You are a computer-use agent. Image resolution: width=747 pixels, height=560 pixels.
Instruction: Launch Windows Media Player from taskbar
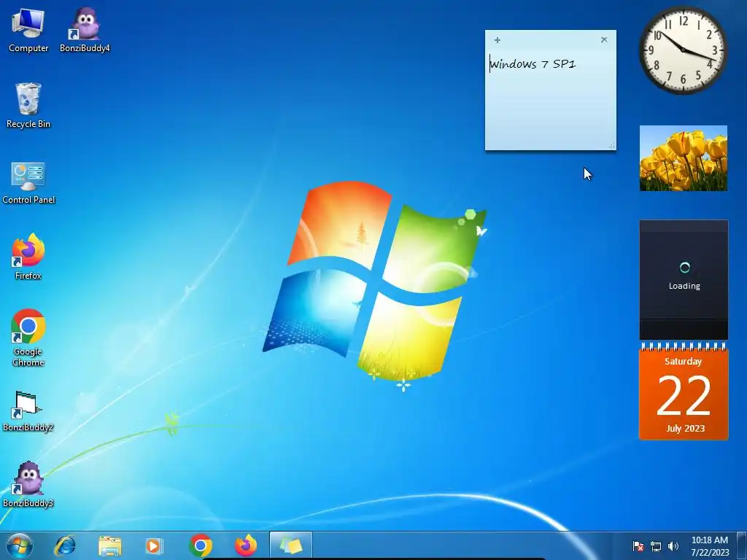pos(154,545)
